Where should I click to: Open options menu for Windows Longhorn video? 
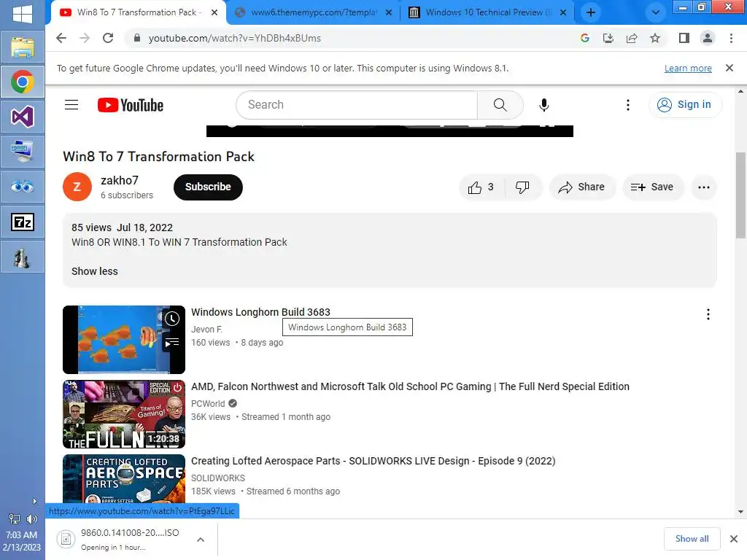click(x=708, y=314)
